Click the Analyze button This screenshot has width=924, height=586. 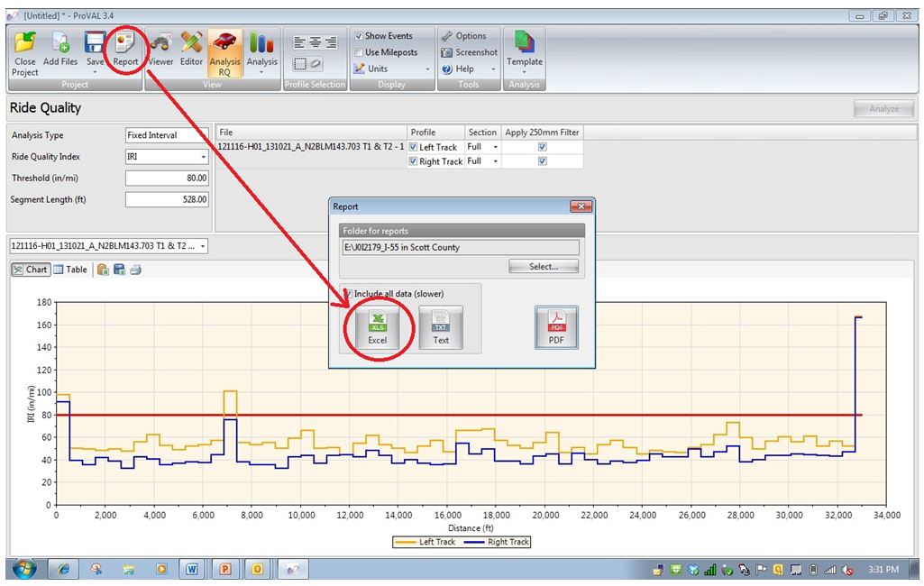(884, 108)
